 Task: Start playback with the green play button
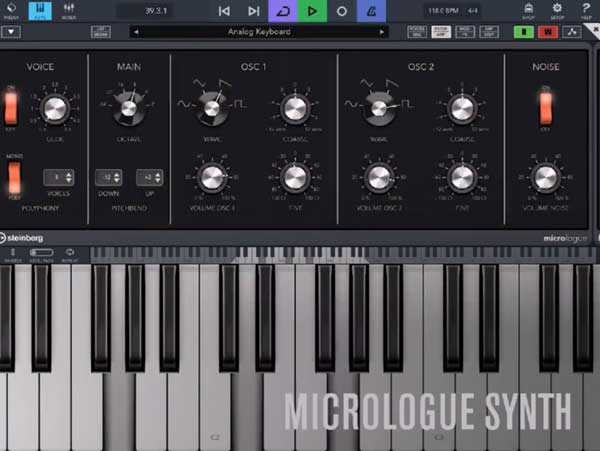coord(312,11)
